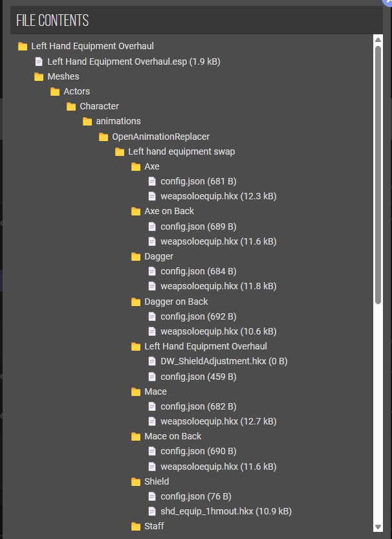The height and width of the screenshot is (539, 392).
Task: Select the Dagger on Back folder label
Action: point(176,302)
